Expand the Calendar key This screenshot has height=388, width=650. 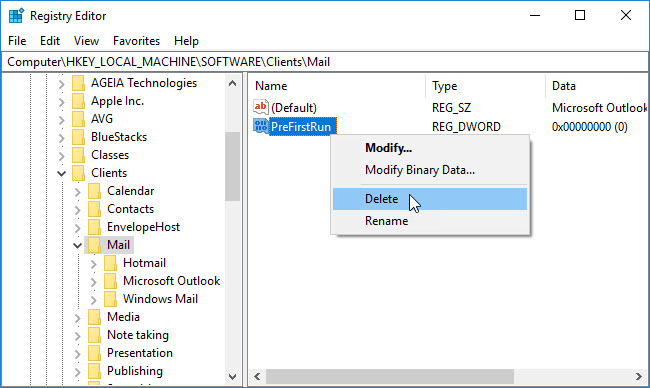(78, 192)
